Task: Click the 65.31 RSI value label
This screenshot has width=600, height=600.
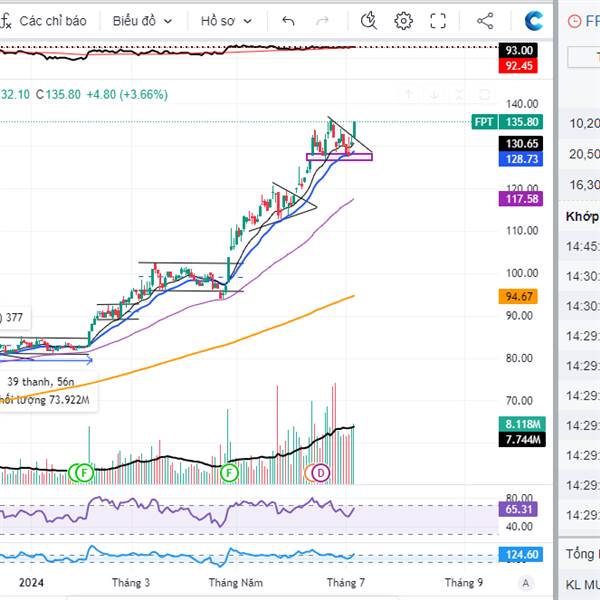Action: pyautogui.click(x=518, y=509)
